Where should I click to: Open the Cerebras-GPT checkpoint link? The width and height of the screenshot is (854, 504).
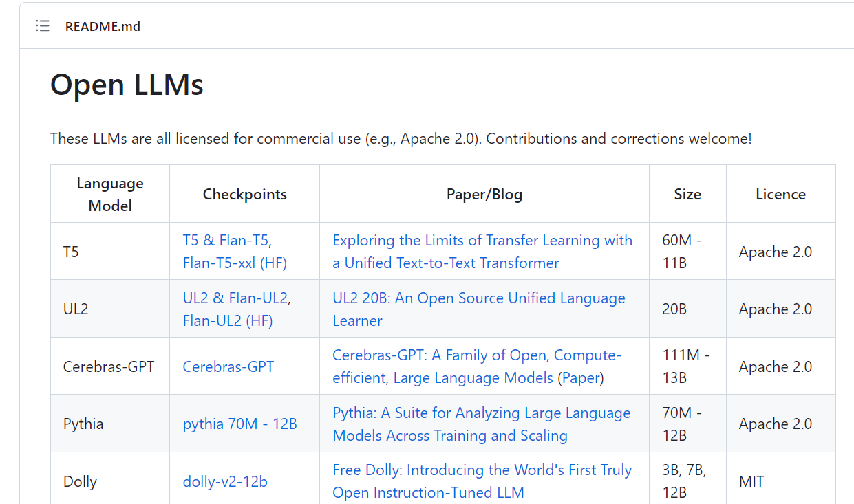[x=228, y=366]
